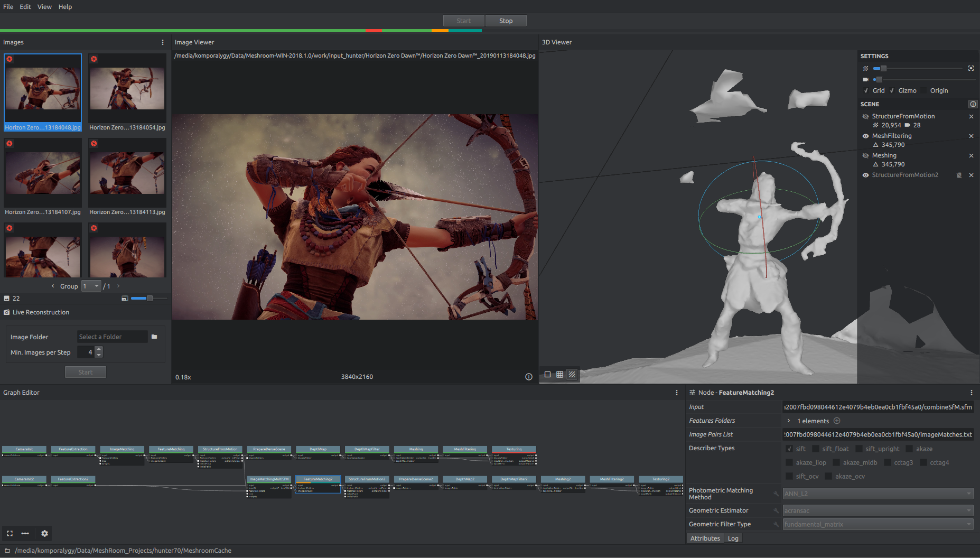The height and width of the screenshot is (558, 980).
Task: Open the Scene info button
Action: (x=973, y=104)
